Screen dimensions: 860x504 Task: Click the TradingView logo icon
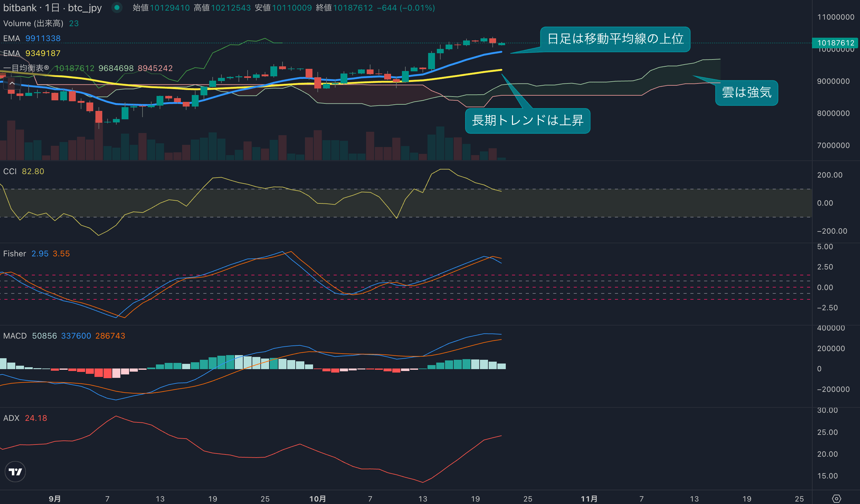[15, 472]
